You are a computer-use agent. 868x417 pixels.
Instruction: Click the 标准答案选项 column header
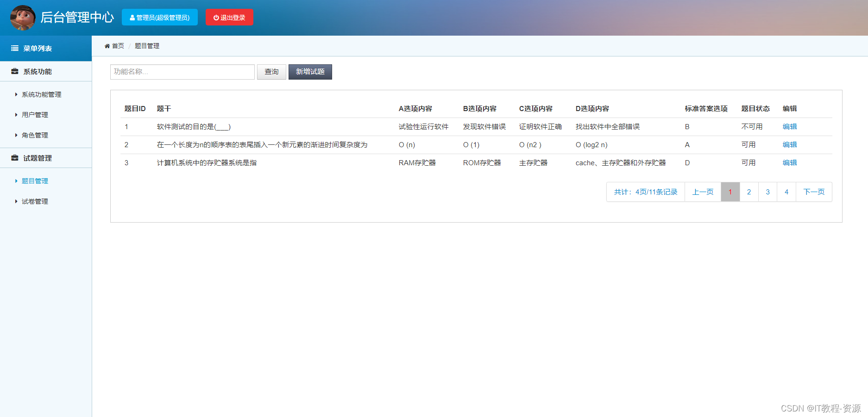click(706, 109)
